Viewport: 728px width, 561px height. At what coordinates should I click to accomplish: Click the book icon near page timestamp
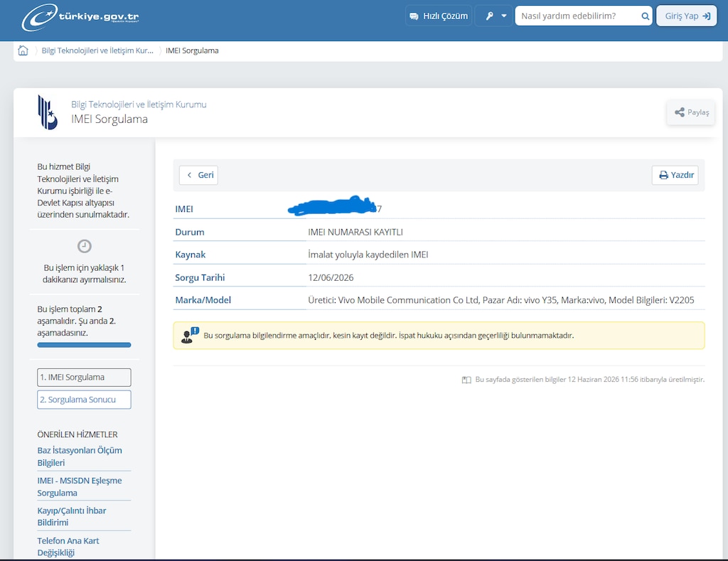pos(466,380)
